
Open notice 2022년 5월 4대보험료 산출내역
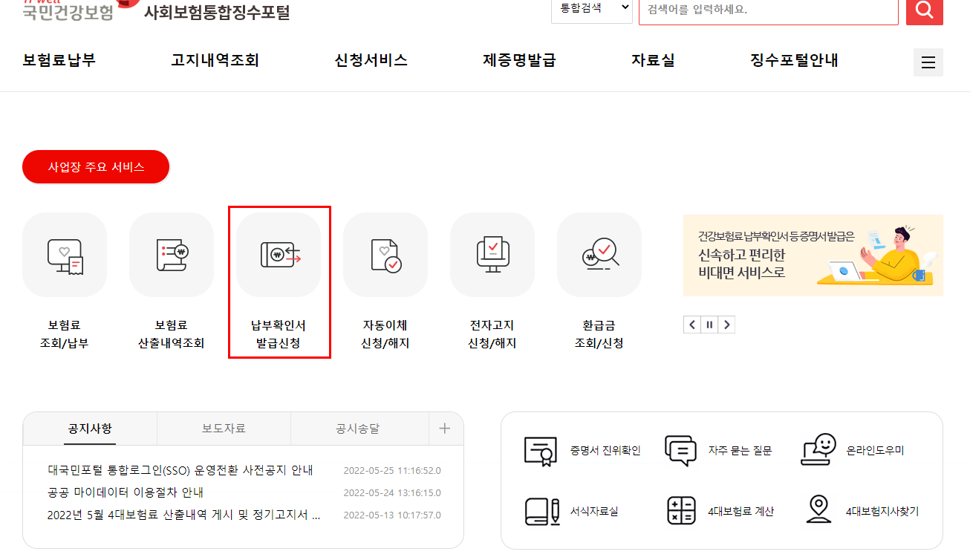click(183, 515)
